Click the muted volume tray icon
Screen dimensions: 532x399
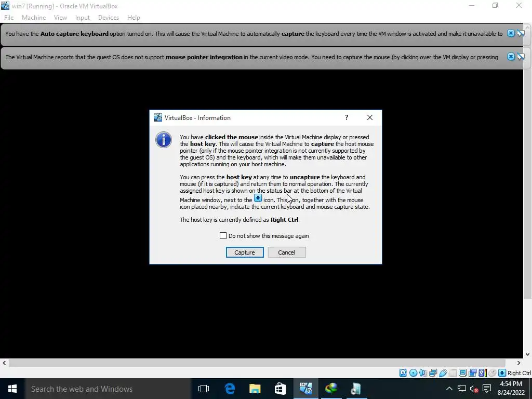pyautogui.click(x=474, y=389)
